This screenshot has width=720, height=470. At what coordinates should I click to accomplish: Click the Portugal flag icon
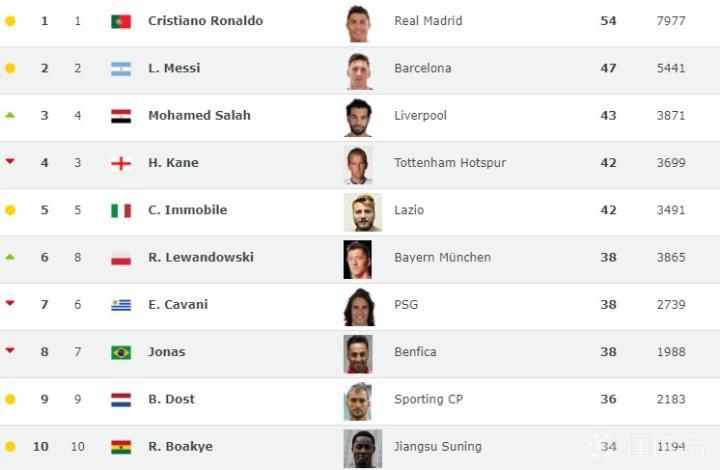121,21
